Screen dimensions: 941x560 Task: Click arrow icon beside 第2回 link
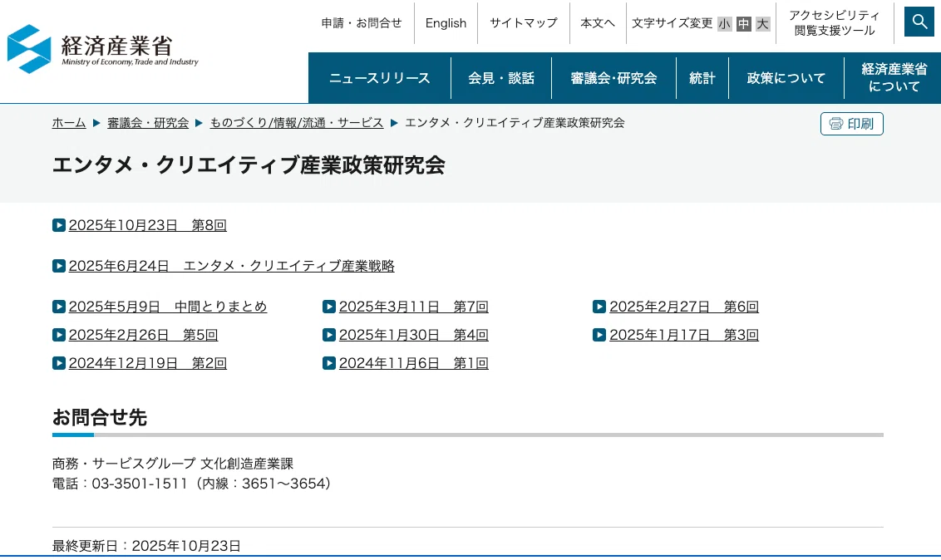click(59, 363)
